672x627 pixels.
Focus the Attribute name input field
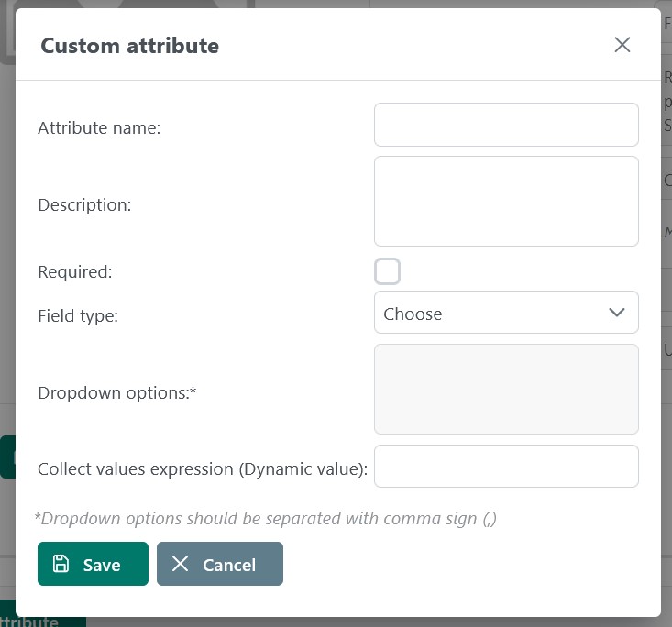click(x=505, y=125)
